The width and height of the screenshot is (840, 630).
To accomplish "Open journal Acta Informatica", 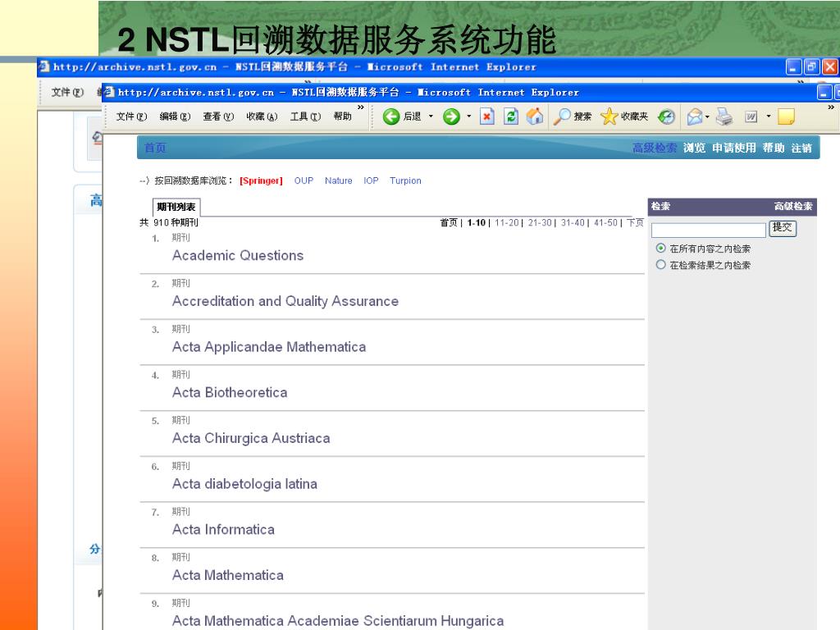I will [223, 529].
